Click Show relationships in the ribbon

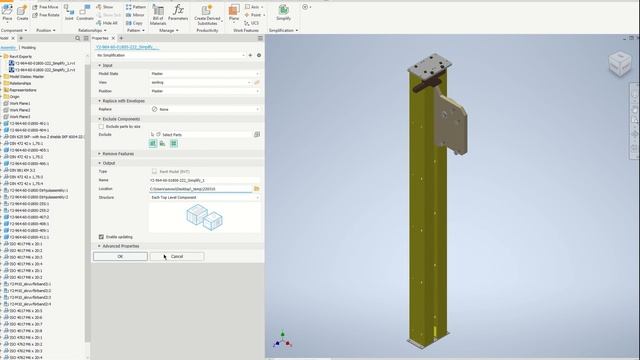[105, 7]
